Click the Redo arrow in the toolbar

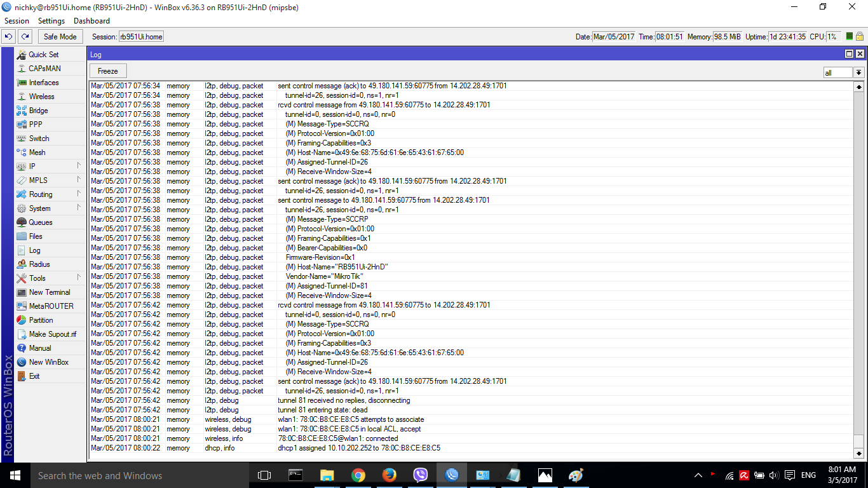point(25,37)
